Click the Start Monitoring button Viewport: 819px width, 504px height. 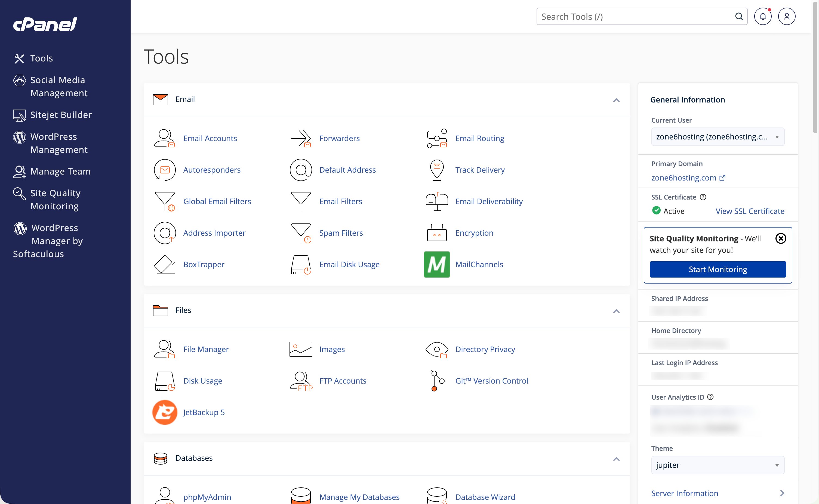(x=718, y=269)
